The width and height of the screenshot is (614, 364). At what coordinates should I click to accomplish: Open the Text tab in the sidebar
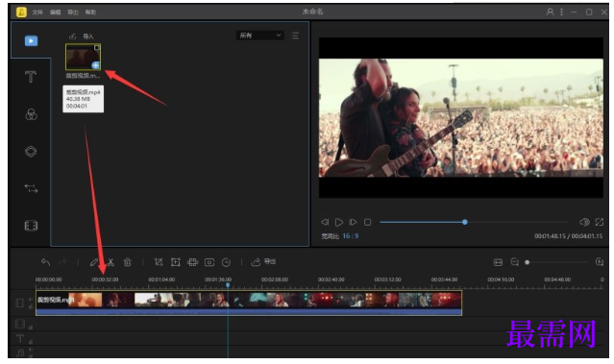tap(31, 77)
